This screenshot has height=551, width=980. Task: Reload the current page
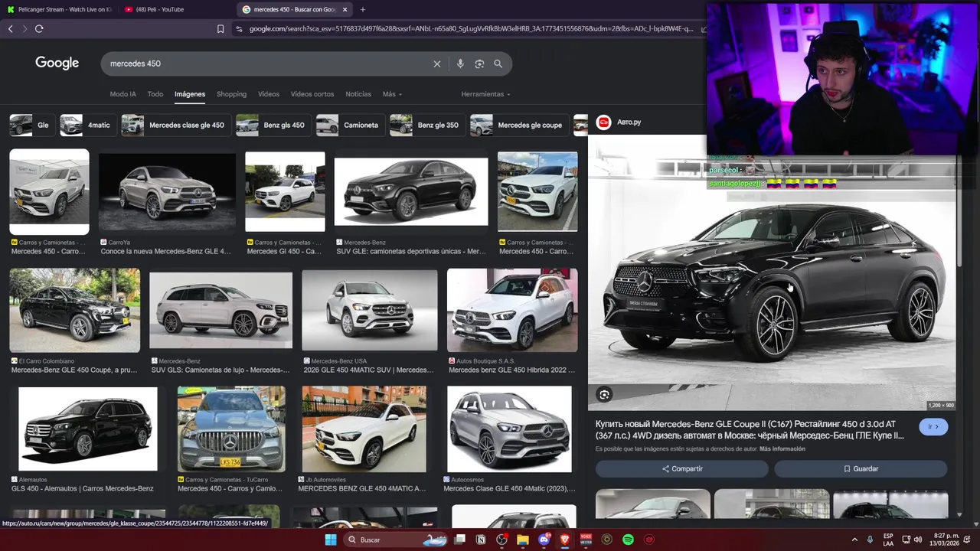pyautogui.click(x=39, y=28)
